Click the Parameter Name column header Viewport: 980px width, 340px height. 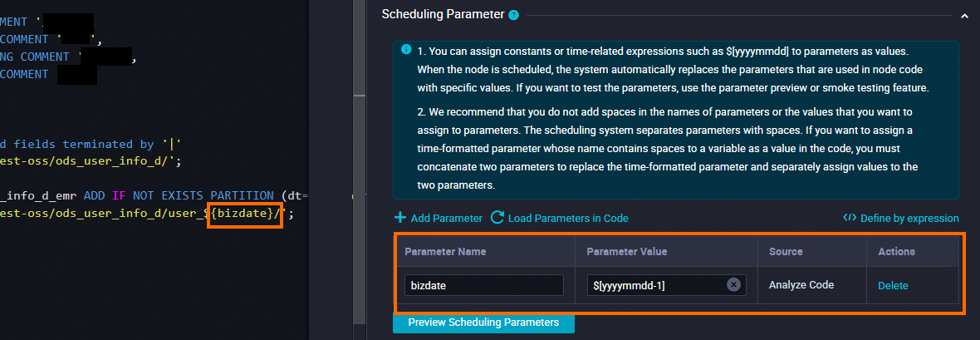point(445,251)
